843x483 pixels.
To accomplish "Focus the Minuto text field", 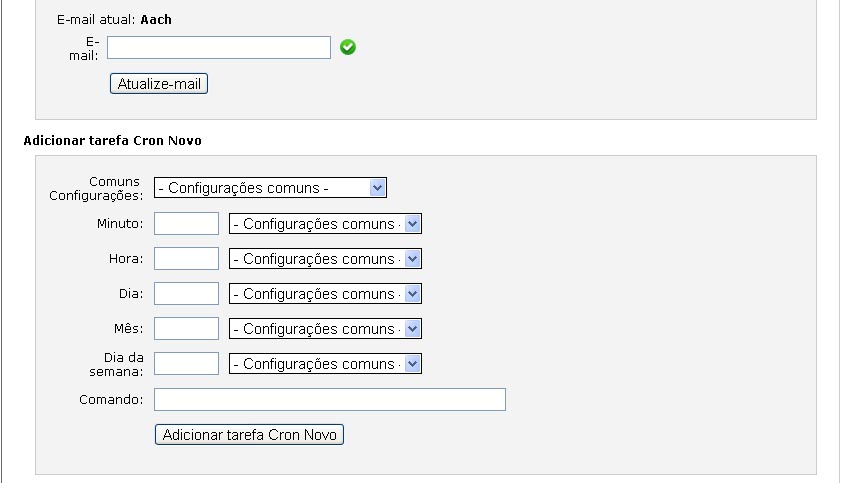I will [x=186, y=224].
